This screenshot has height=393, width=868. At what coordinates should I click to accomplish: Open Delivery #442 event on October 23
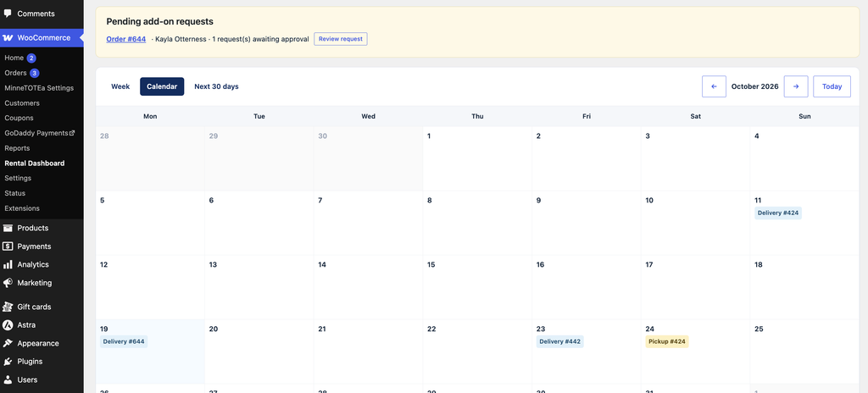(x=559, y=341)
